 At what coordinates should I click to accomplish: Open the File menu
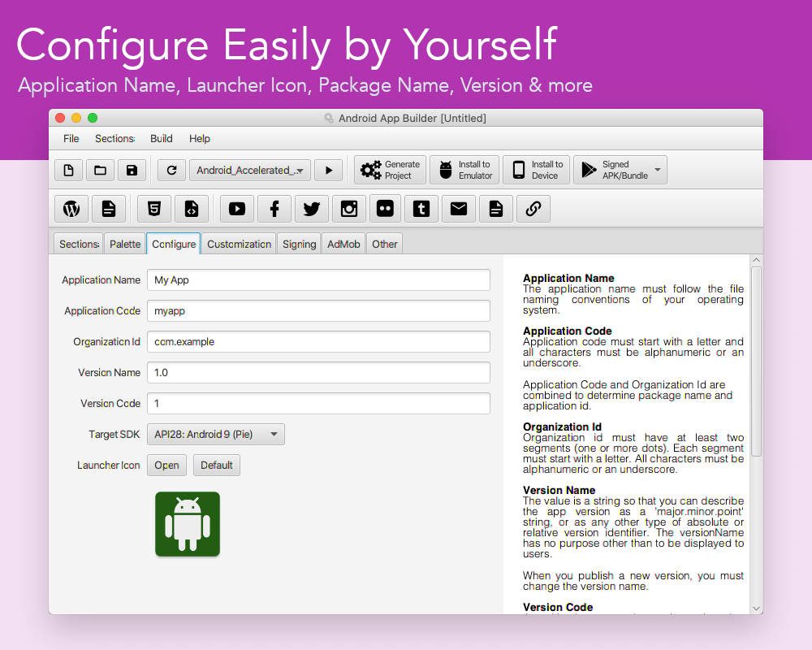pyautogui.click(x=71, y=138)
